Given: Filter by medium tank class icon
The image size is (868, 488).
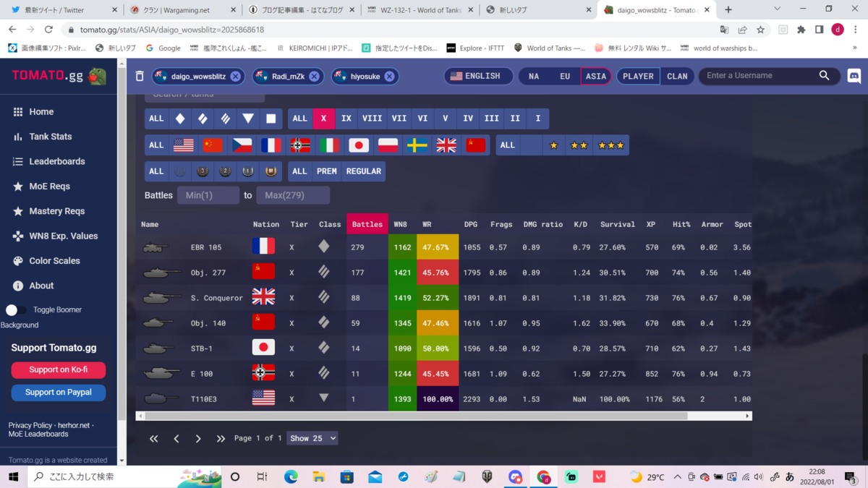Looking at the screenshot, I should tap(203, 119).
